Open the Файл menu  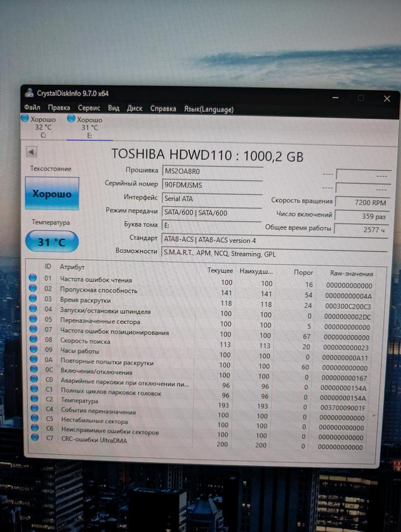32,107
